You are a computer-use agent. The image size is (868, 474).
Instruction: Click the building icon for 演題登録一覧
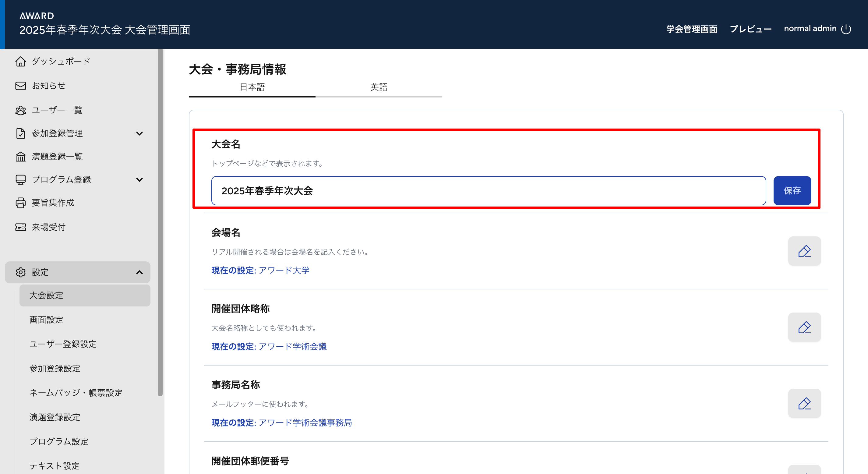[x=20, y=157]
